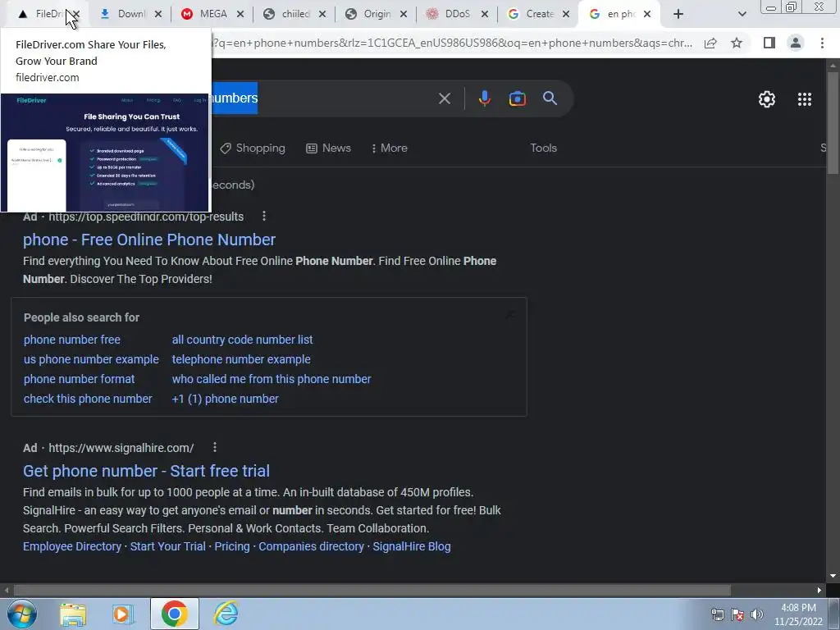Close the active en phone numbers tab
The image size is (840, 630).
(x=647, y=15)
